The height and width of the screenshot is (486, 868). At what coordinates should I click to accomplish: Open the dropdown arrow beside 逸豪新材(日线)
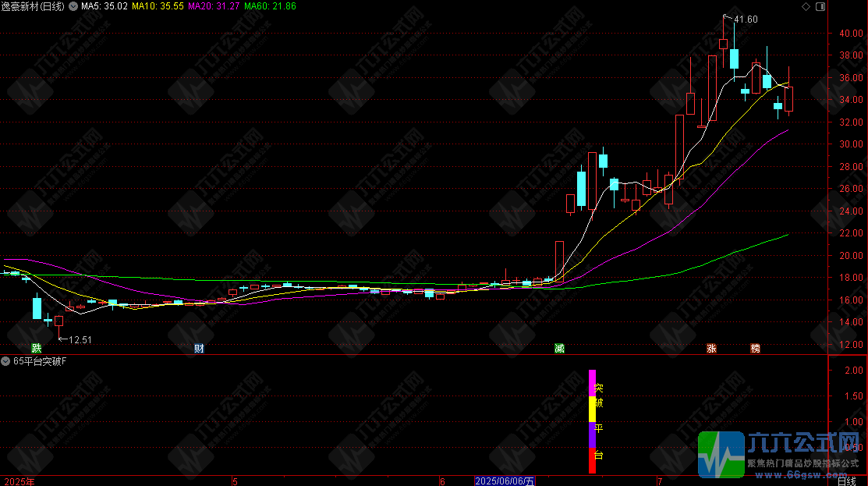pos(73,7)
